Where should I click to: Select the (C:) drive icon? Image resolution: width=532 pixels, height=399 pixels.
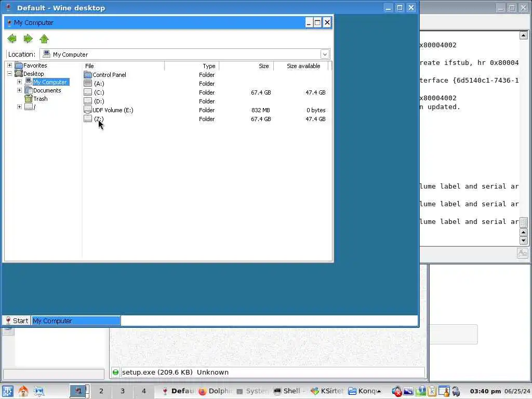[87, 92]
